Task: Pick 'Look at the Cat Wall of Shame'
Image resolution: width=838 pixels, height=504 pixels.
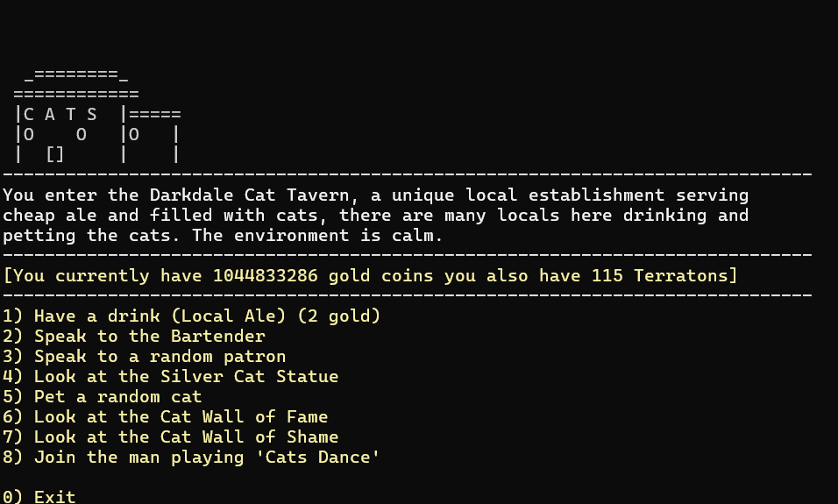Action: click(170, 437)
